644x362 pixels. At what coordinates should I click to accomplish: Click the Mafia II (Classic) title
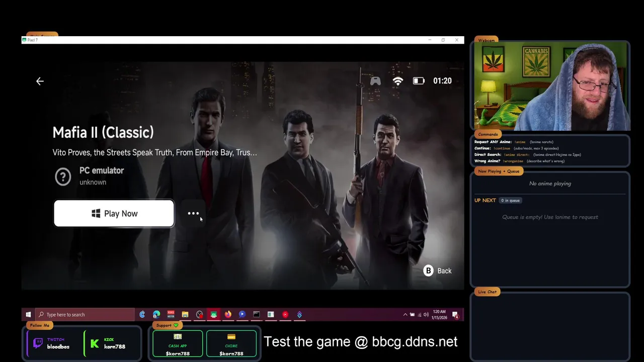pyautogui.click(x=103, y=133)
